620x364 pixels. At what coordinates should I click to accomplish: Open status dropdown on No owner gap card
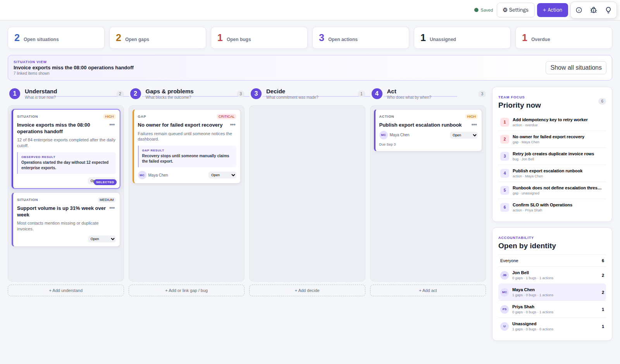(x=223, y=175)
